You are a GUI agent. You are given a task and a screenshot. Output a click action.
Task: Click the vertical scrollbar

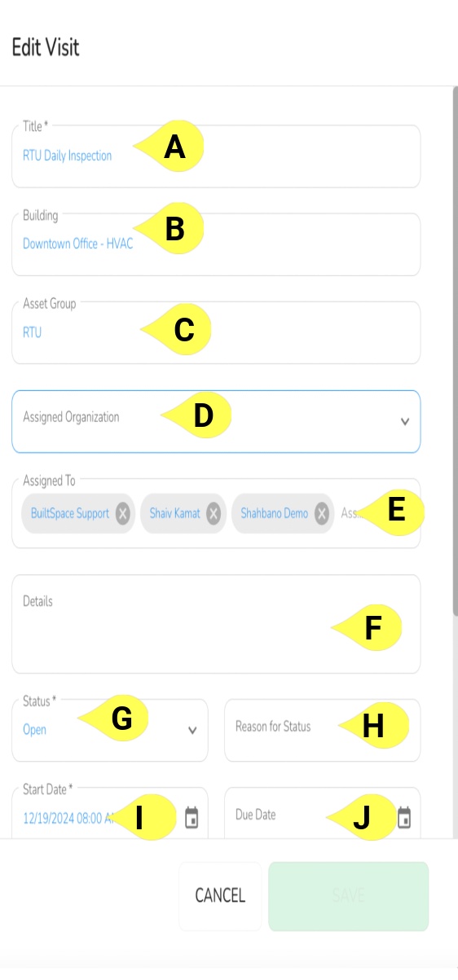(x=455, y=350)
